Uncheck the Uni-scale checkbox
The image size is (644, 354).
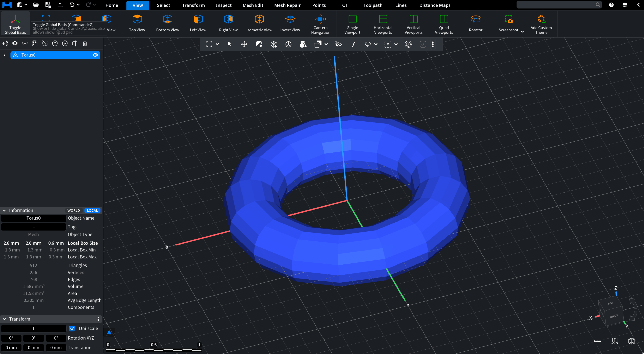pos(72,328)
